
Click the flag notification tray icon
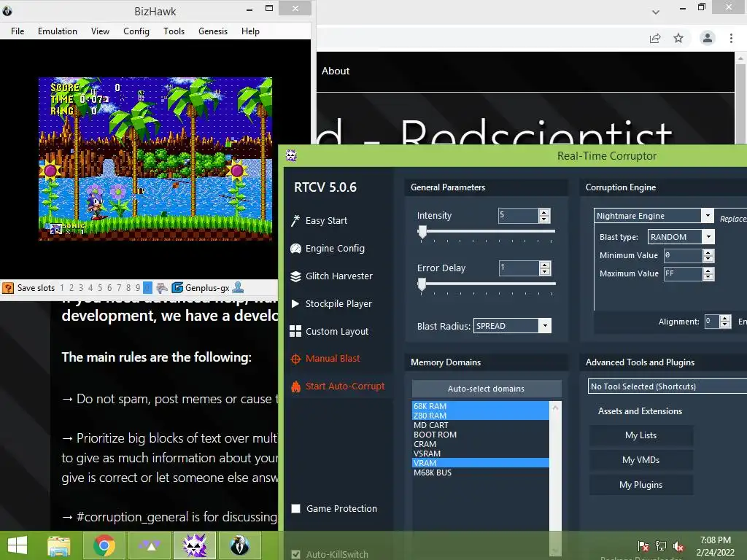pos(643,545)
